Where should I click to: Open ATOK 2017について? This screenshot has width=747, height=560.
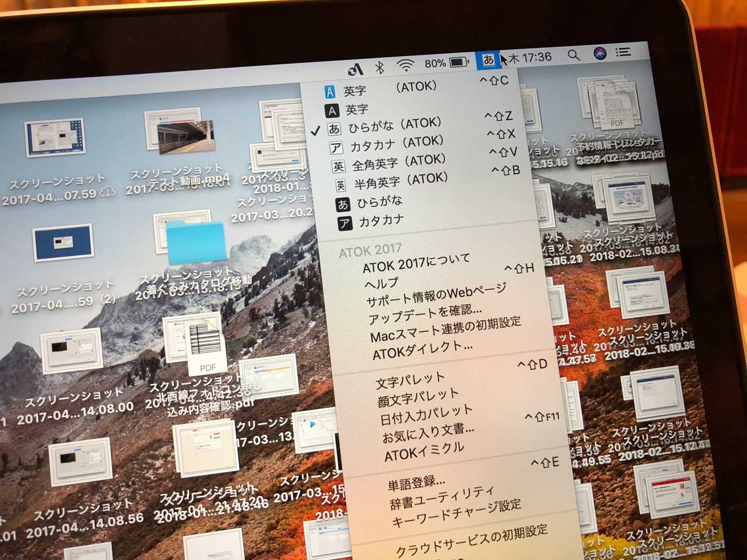pyautogui.click(x=416, y=264)
